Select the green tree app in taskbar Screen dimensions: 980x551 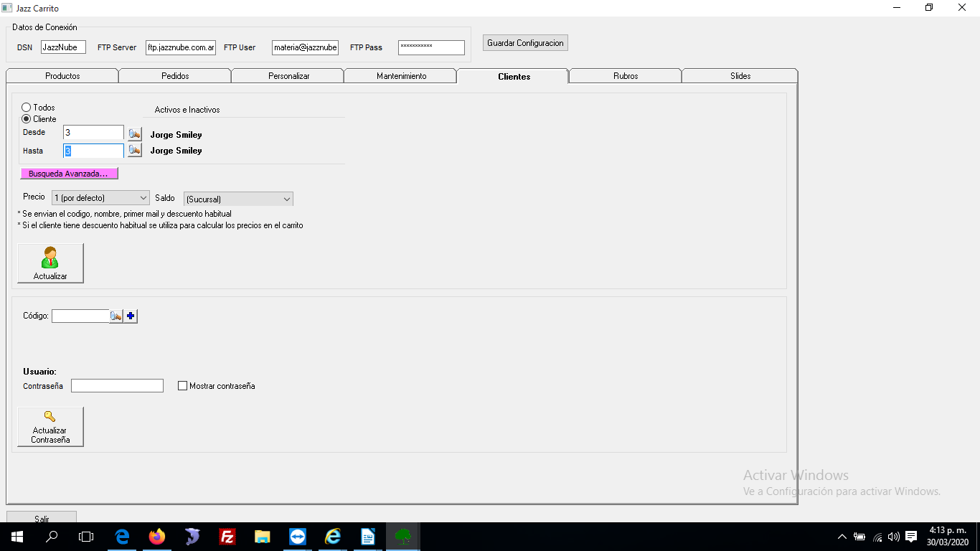point(403,537)
